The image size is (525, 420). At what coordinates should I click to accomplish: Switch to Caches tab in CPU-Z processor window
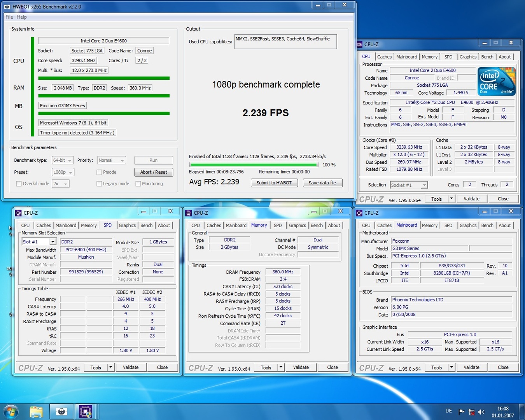point(384,57)
